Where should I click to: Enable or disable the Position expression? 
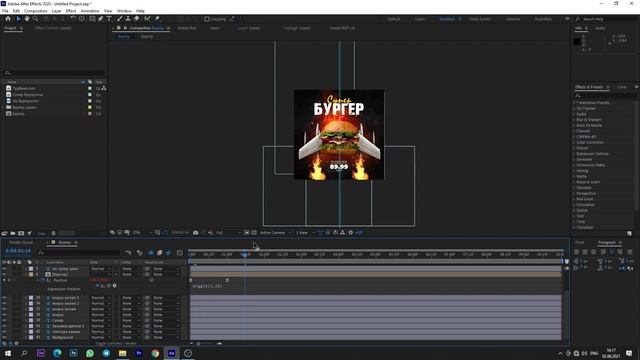tap(98, 286)
